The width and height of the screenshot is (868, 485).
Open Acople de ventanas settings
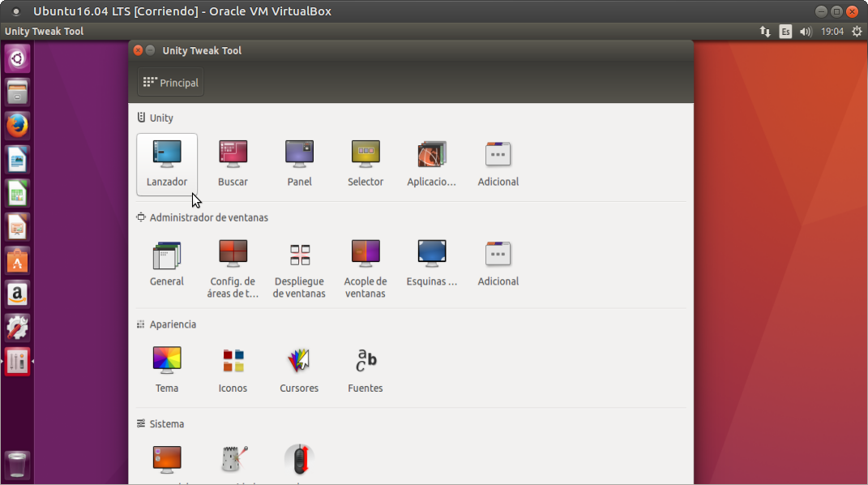point(366,269)
